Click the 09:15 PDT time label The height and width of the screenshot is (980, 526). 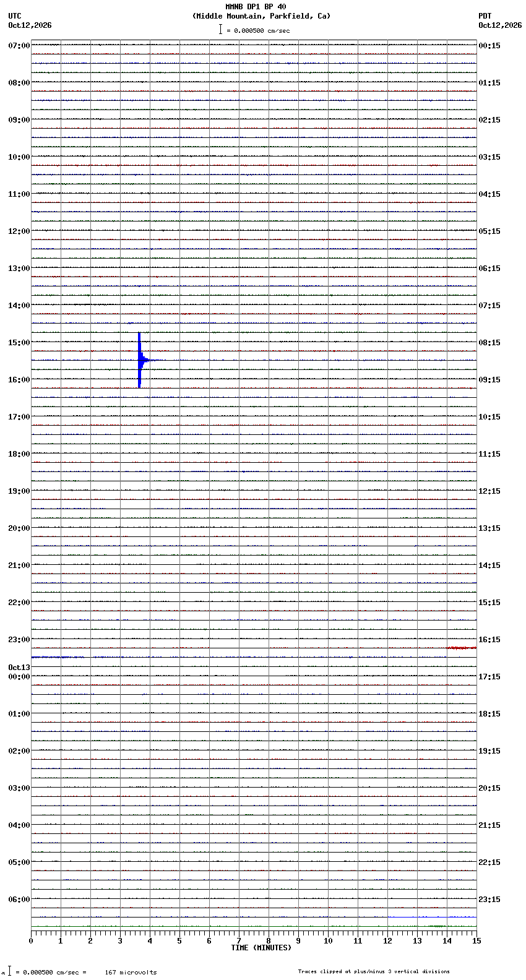(x=489, y=380)
